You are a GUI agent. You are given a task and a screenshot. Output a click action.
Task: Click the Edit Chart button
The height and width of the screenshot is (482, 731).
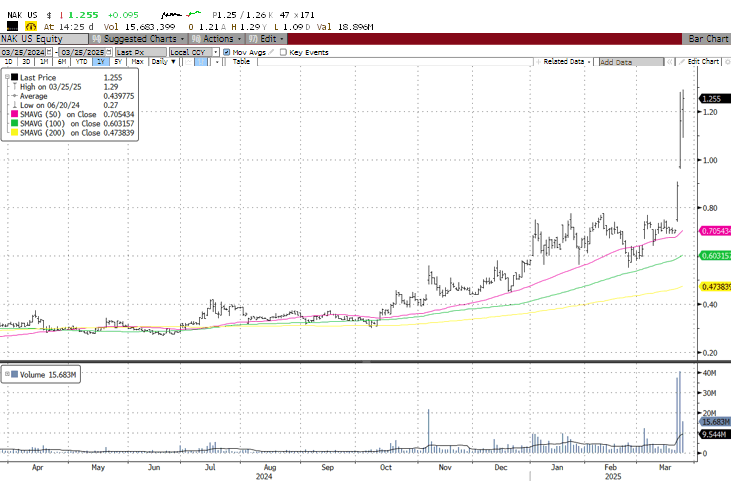click(x=699, y=62)
